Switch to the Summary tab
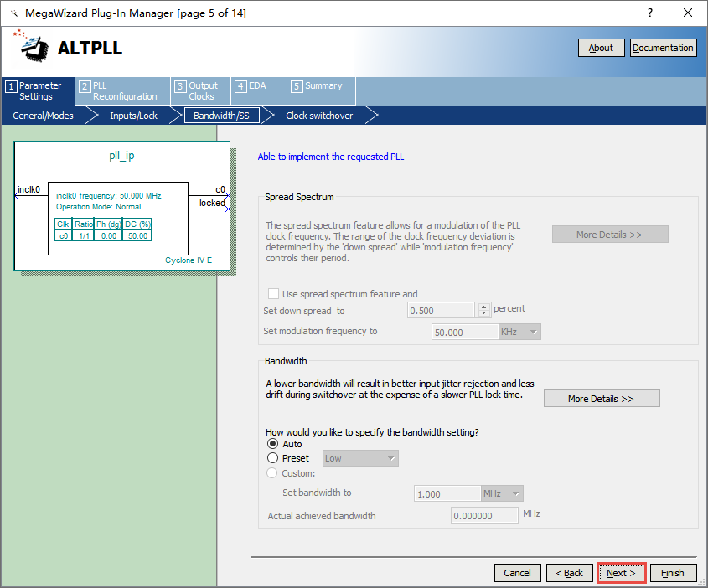This screenshot has height=588, width=708. [321, 91]
